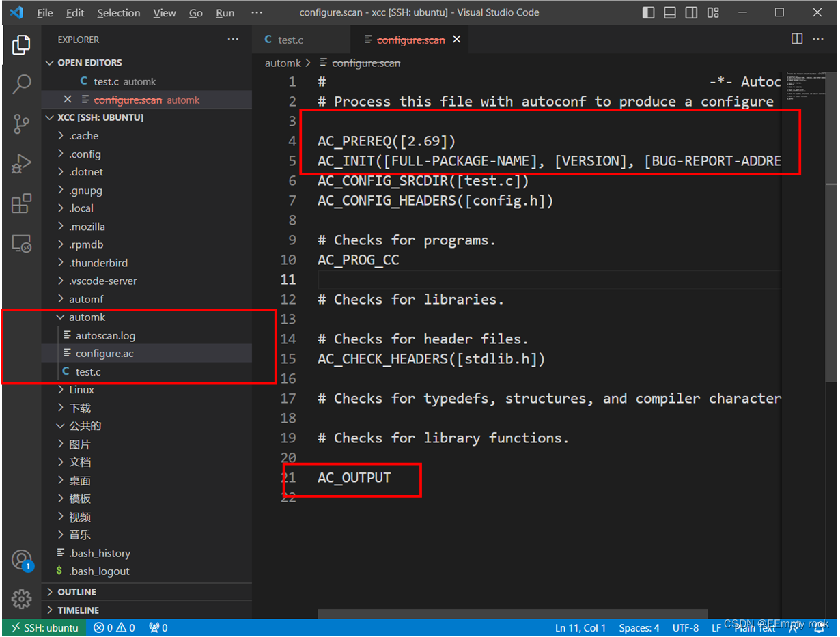The image size is (840, 637).
Task: Toggle the panel visibility control
Action: point(669,12)
